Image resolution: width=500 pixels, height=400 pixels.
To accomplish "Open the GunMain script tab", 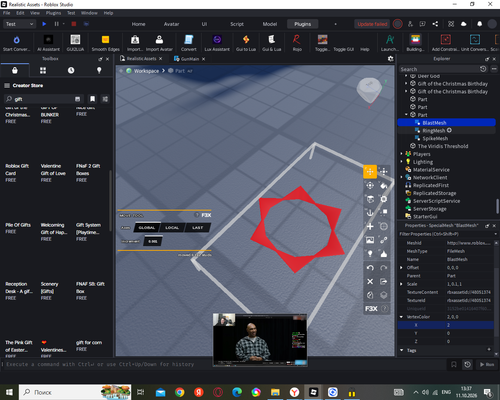I will pos(189,59).
